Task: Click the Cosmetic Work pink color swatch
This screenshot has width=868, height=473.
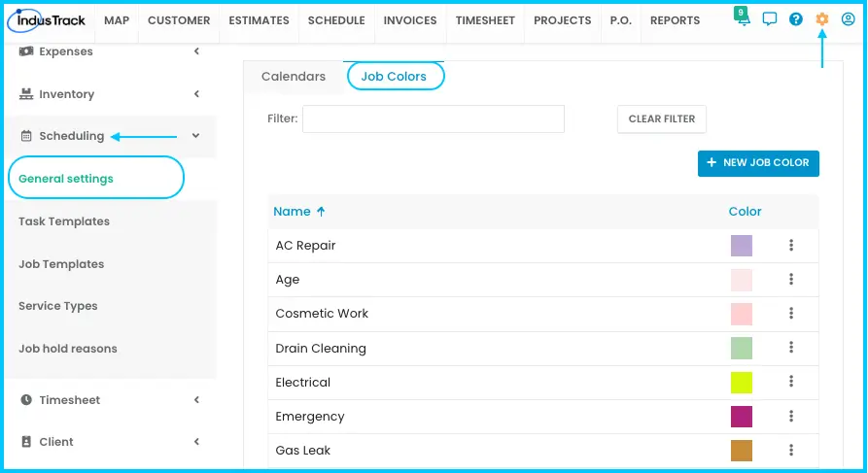Action: pyautogui.click(x=742, y=314)
